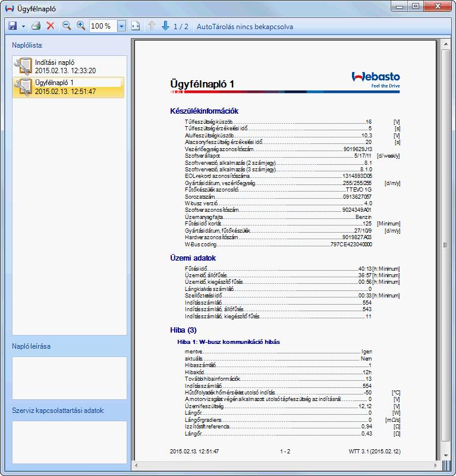Click the 'Fűtőkészülék azonosító' row
The width and height of the screenshot is (456, 476).
278,190
